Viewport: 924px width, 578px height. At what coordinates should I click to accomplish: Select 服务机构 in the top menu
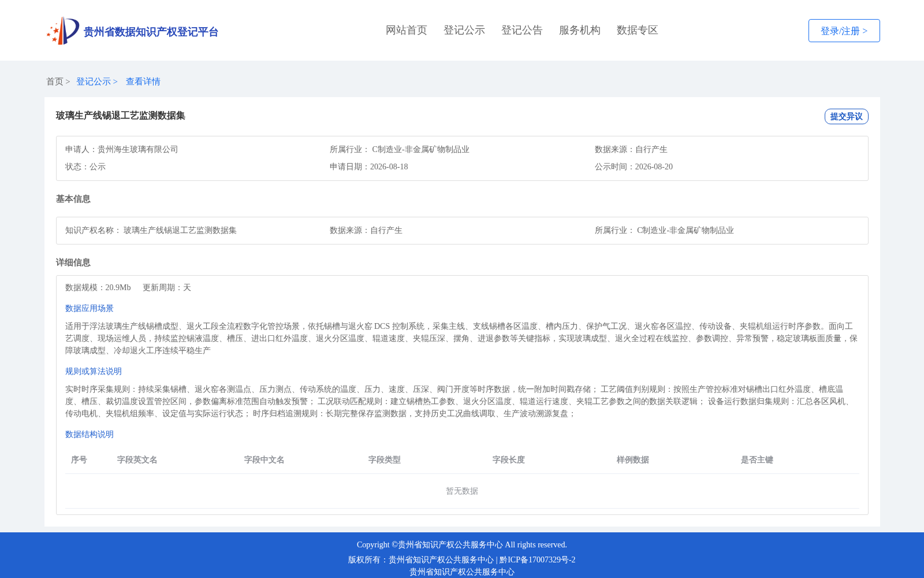click(580, 30)
